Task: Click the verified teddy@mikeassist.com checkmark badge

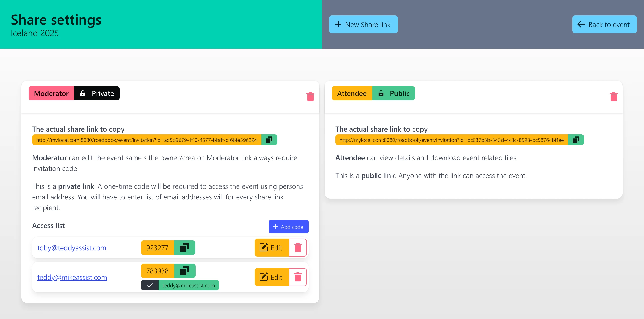Action: point(150,285)
